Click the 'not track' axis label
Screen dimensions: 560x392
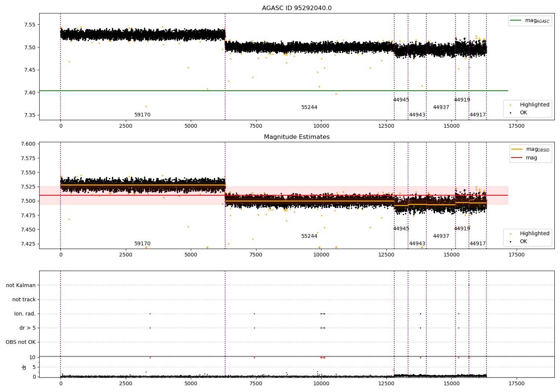24,299
